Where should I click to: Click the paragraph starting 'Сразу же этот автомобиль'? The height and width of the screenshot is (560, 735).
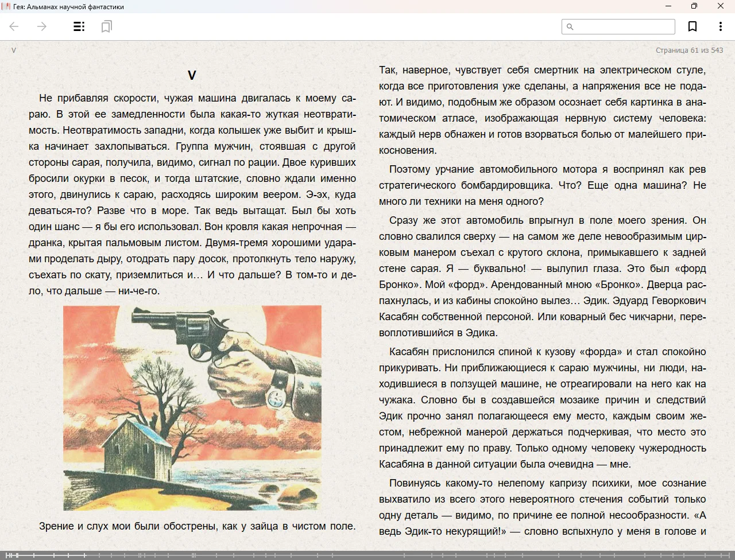coord(543,277)
